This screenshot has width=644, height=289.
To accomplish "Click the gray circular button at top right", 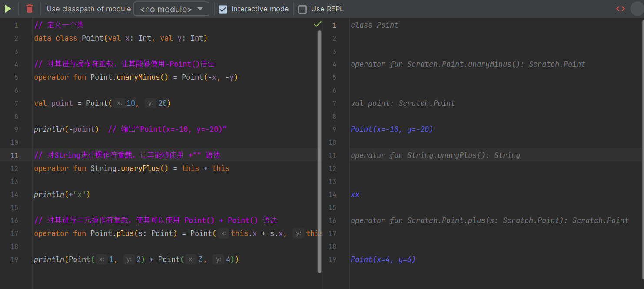I will [637, 9].
